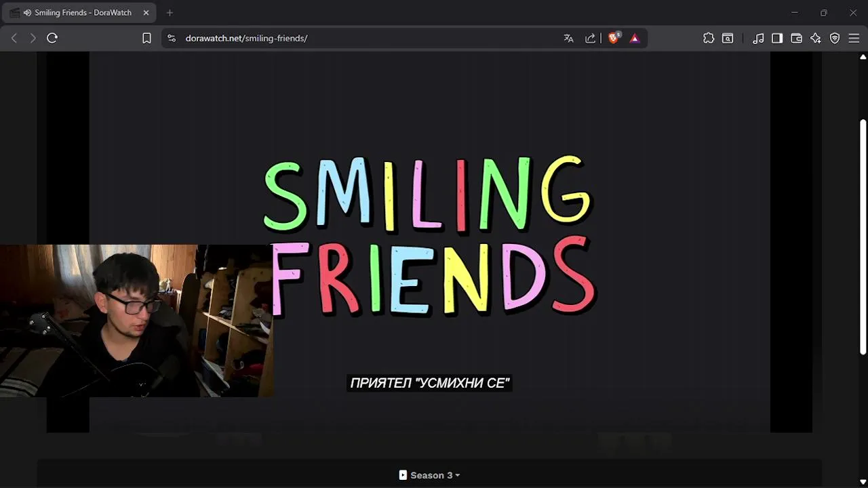
Task: Click the Bulgarian subtitle text
Action: [430, 383]
